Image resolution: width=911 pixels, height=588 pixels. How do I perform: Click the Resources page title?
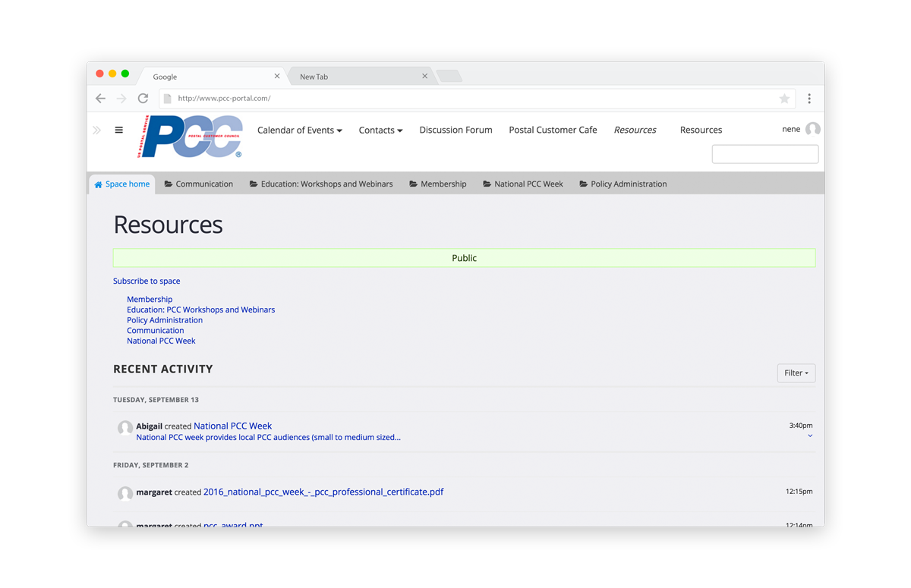168,225
